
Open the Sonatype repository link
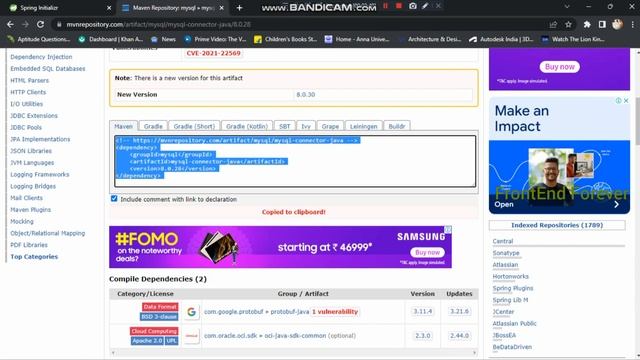click(x=506, y=253)
